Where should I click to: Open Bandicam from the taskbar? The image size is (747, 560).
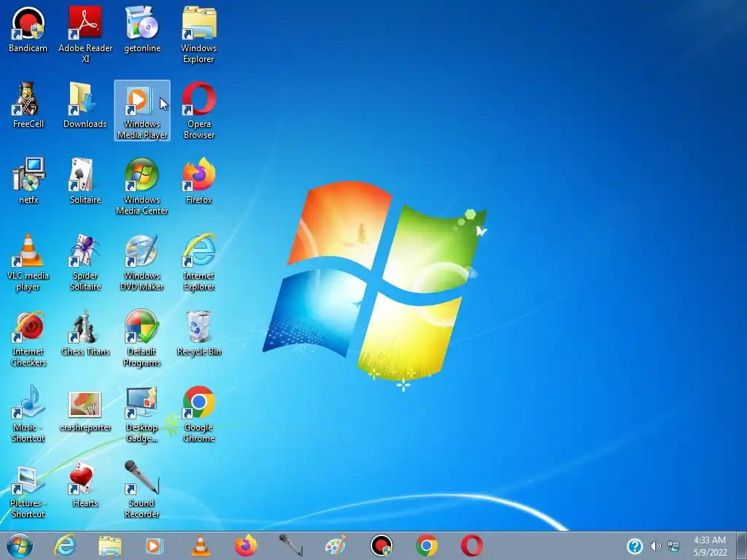pos(382,545)
